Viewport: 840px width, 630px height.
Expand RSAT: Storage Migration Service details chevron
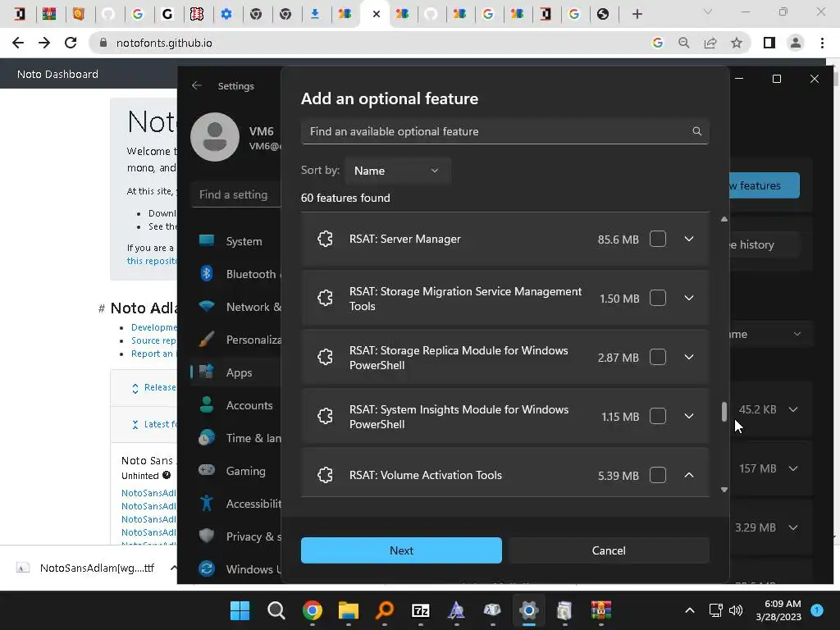click(689, 298)
